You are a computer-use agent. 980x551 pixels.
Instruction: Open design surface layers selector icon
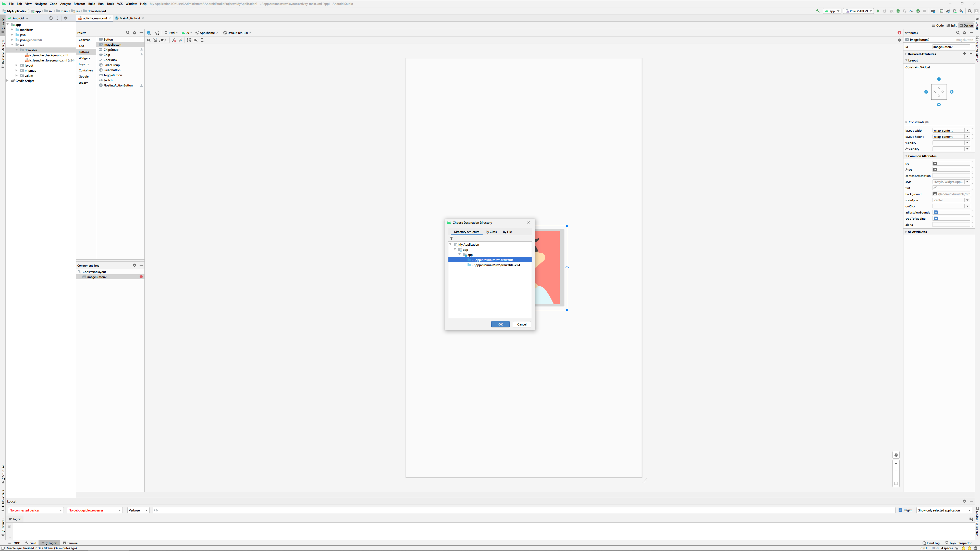point(149,33)
